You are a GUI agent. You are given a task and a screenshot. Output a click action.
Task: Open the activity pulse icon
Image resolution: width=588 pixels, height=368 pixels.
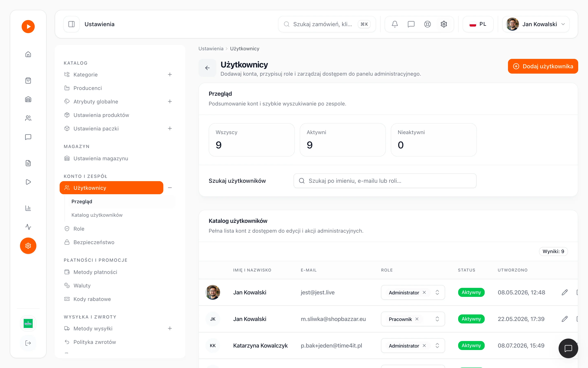click(x=28, y=227)
